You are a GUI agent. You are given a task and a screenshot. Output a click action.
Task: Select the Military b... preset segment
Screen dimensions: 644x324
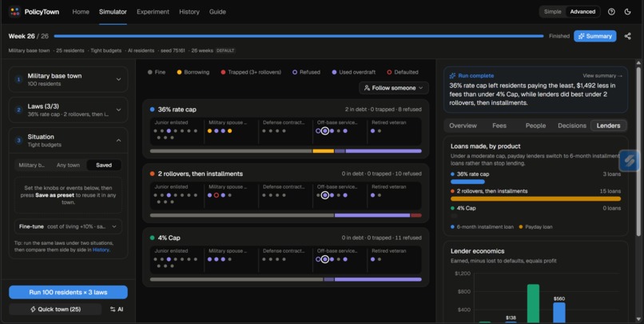click(32, 165)
